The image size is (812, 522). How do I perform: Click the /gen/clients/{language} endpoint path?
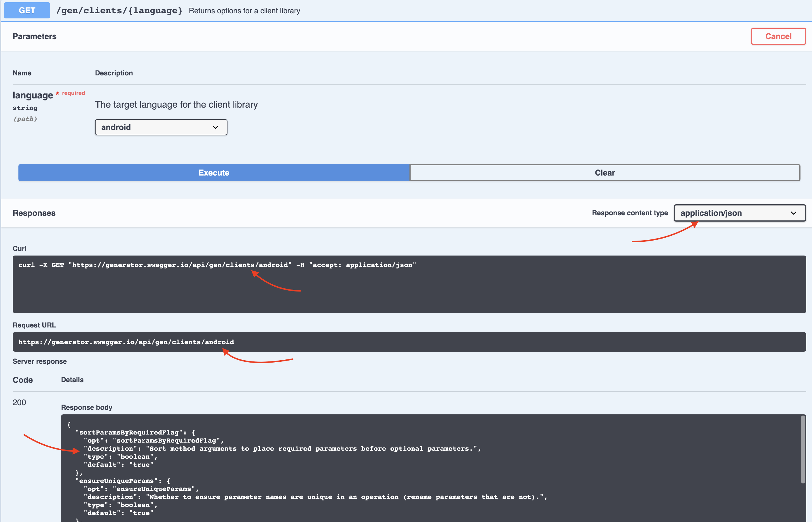(119, 11)
